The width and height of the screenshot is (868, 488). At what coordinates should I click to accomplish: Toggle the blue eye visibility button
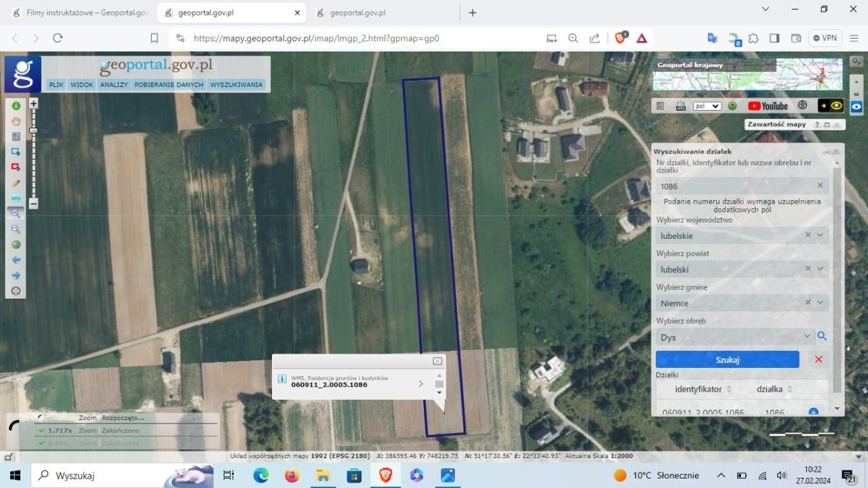[857, 106]
